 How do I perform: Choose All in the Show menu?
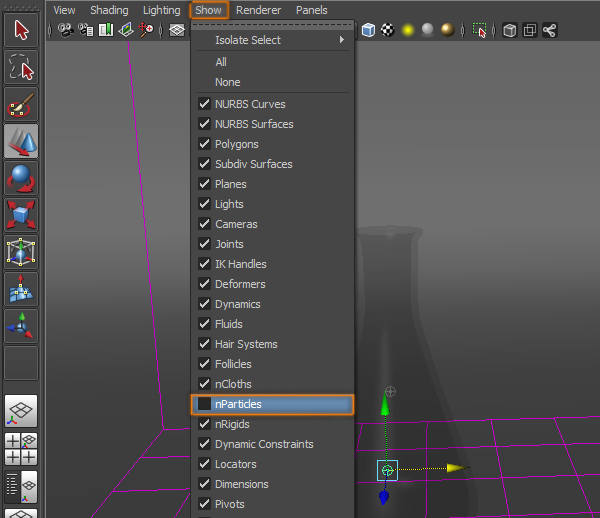point(221,62)
